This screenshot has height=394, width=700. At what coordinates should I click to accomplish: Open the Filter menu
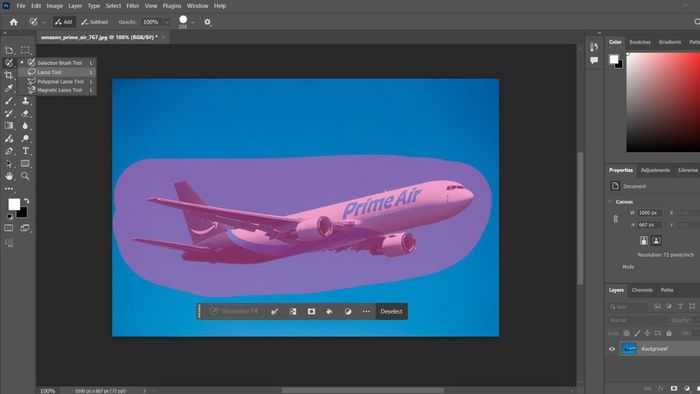tap(133, 6)
